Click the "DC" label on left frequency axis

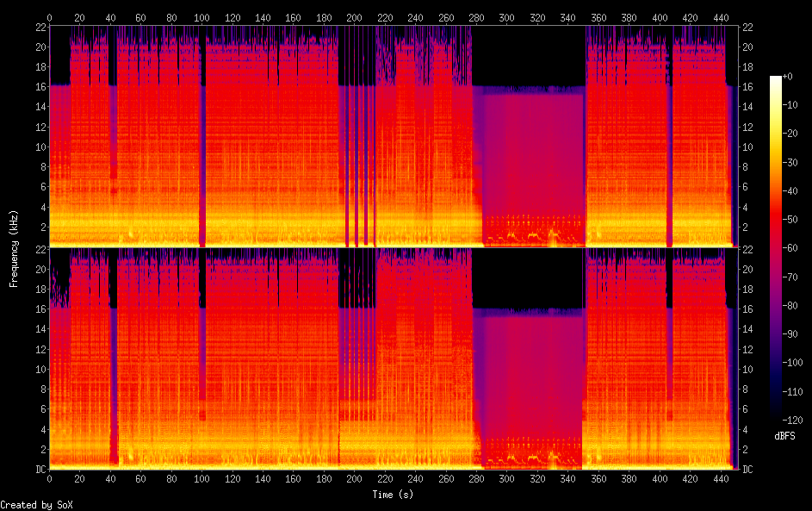pyautogui.click(x=41, y=469)
